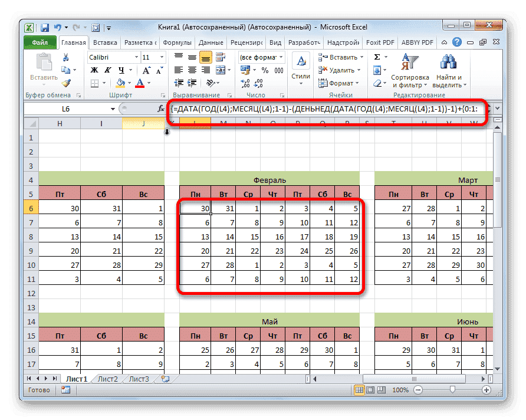Toggle bold formatting (Ж)
This screenshot has height=420, width=526.
[93, 70]
